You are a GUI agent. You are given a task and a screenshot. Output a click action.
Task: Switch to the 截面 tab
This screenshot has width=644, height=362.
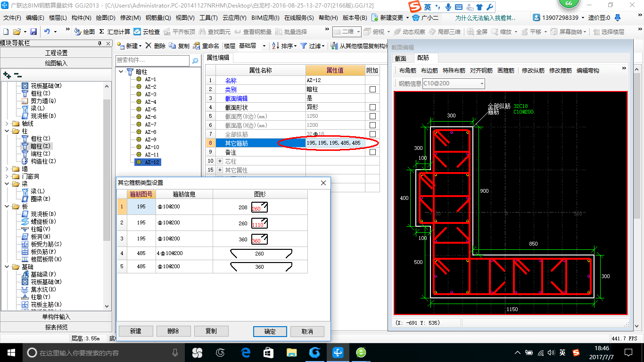pos(401,58)
